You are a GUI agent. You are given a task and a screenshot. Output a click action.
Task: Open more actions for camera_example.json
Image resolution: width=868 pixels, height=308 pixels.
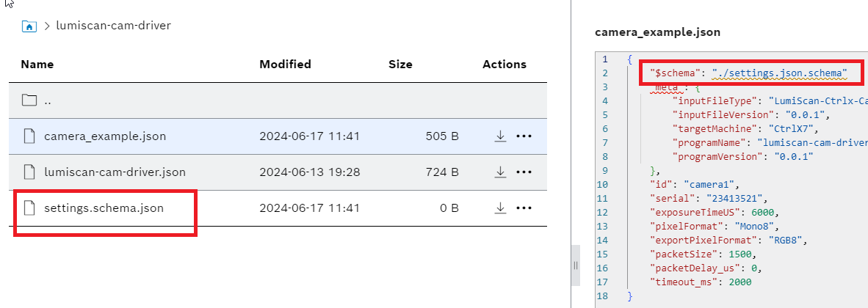click(x=524, y=136)
